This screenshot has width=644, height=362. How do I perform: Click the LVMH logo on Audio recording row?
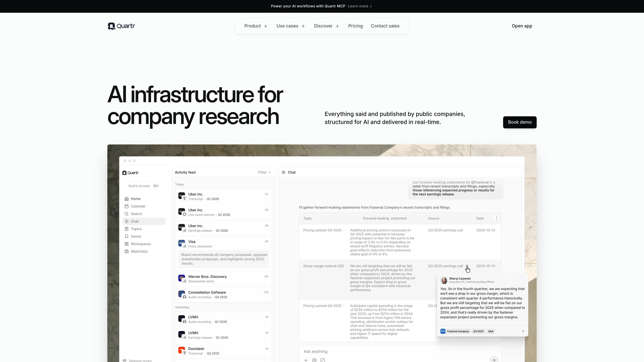pyautogui.click(x=182, y=319)
